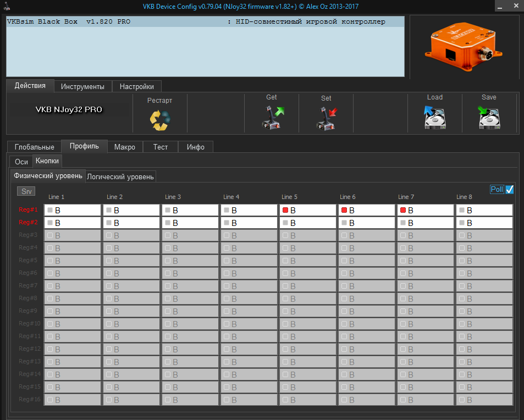Image resolution: width=524 pixels, height=420 pixels.
Task: Open the Макро tab
Action: pos(125,147)
